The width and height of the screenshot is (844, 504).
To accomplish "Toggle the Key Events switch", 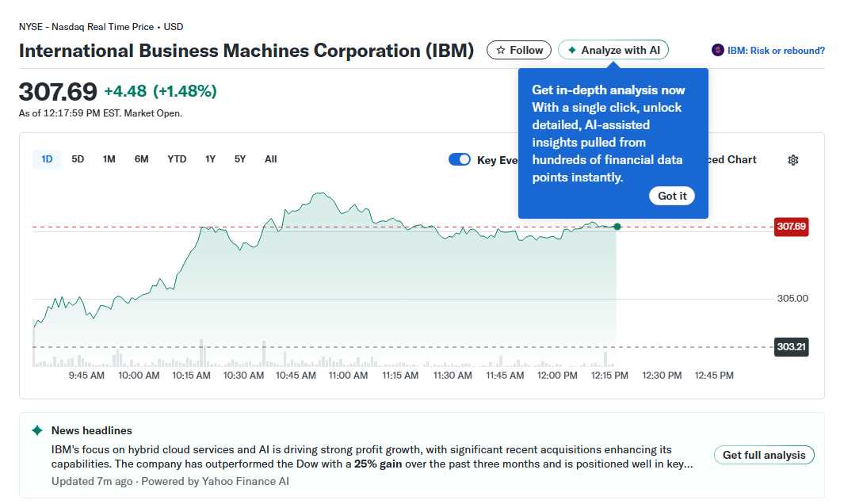I will pyautogui.click(x=460, y=159).
